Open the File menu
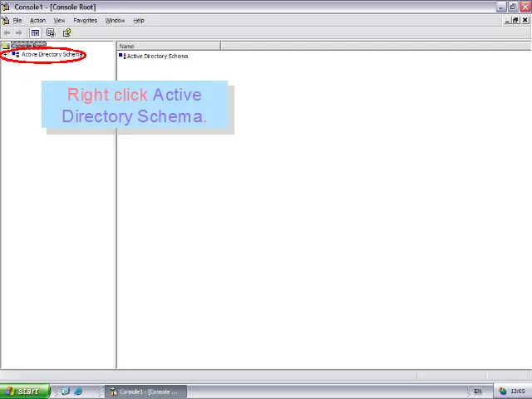This screenshot has width=532, height=399. 17,20
